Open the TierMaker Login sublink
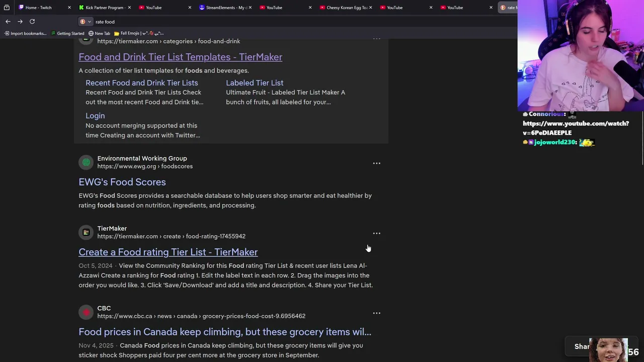644x362 pixels. pyautogui.click(x=95, y=116)
